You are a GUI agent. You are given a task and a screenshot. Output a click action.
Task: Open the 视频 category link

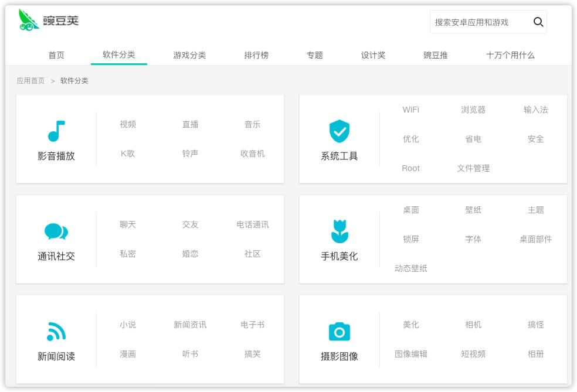click(127, 124)
